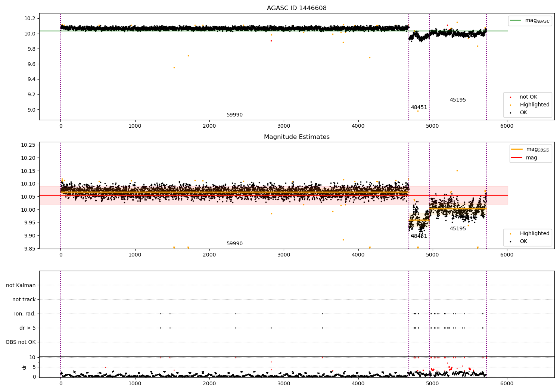Click the "45195" observation label in the top plot

[x=458, y=100]
